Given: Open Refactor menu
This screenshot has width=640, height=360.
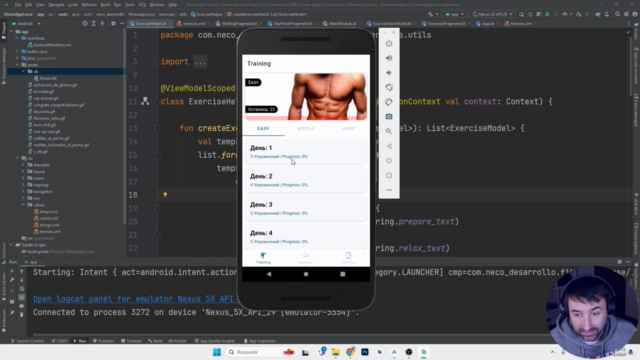Looking at the screenshot, I should click(89, 5).
